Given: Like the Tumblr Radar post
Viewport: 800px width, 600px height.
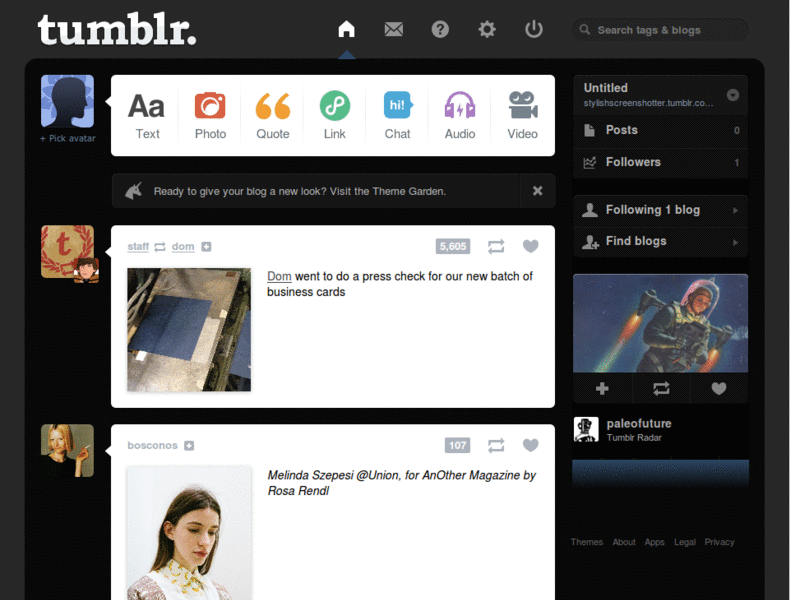Looking at the screenshot, I should pos(719,389).
